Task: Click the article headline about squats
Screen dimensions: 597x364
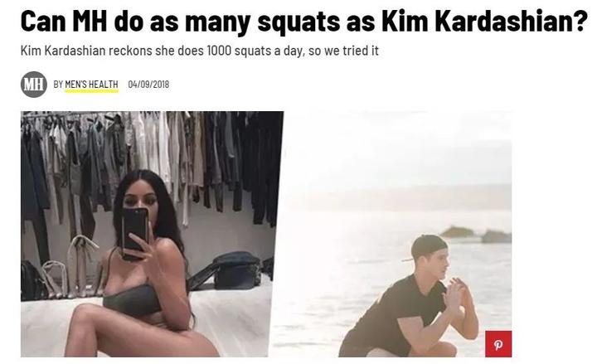Action: coord(303,20)
